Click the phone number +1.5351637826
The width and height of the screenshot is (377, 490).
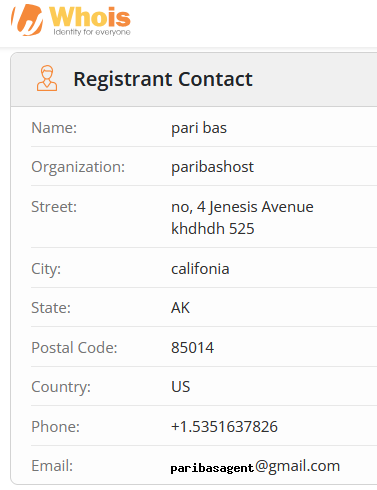[x=224, y=427]
